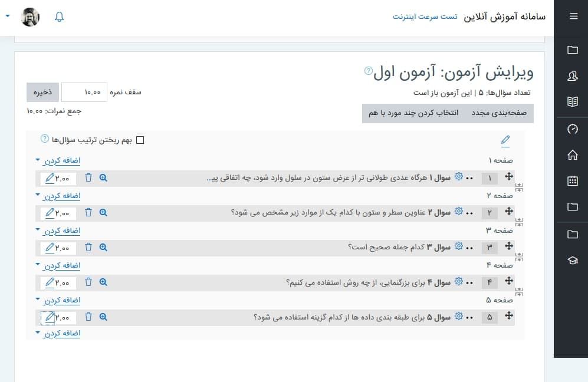Preview question 1 magnifier icon
This screenshot has width=588, height=382.
[x=103, y=177]
